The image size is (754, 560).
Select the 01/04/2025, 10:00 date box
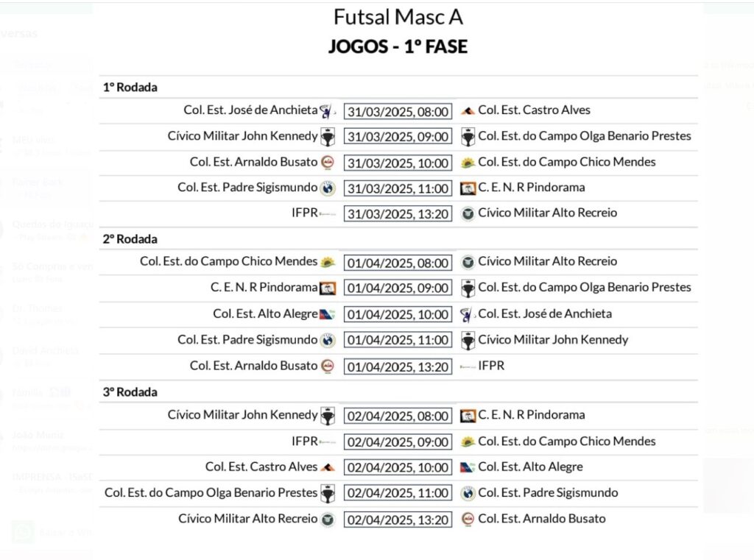398,315
